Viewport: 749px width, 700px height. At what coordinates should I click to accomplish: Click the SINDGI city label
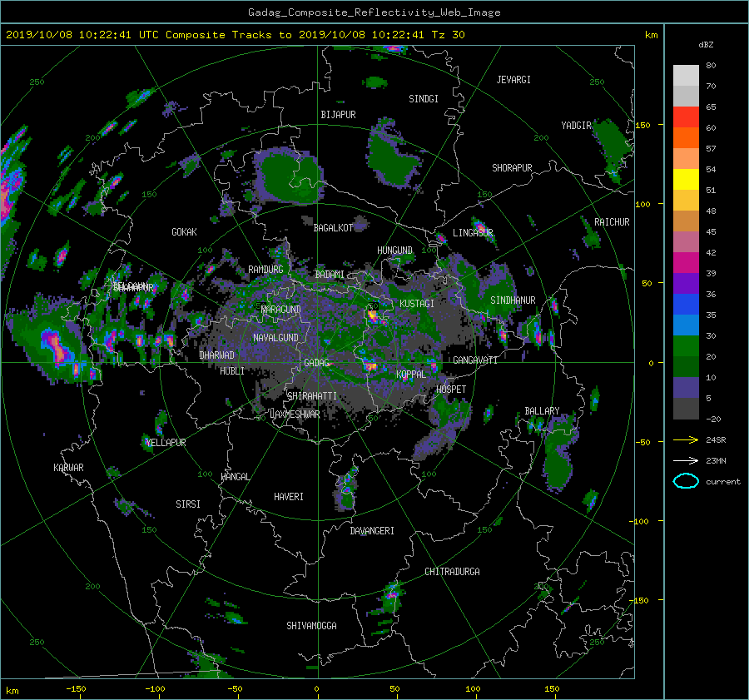click(424, 99)
